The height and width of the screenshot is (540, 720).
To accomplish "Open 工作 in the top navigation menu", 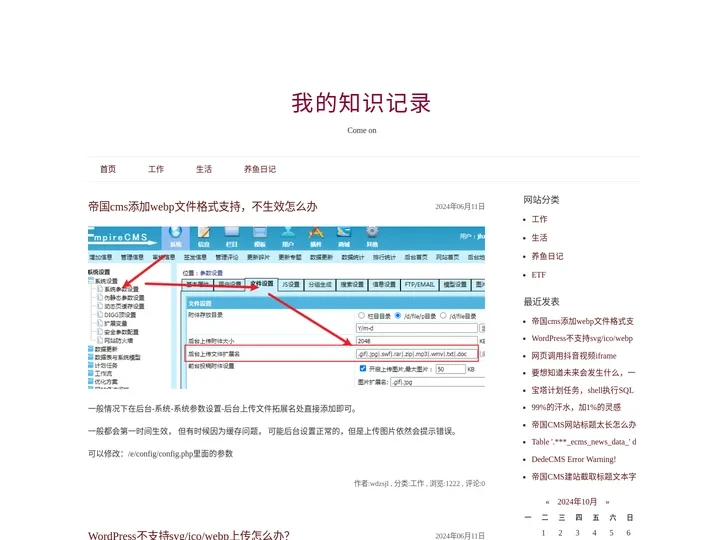I will (x=156, y=169).
